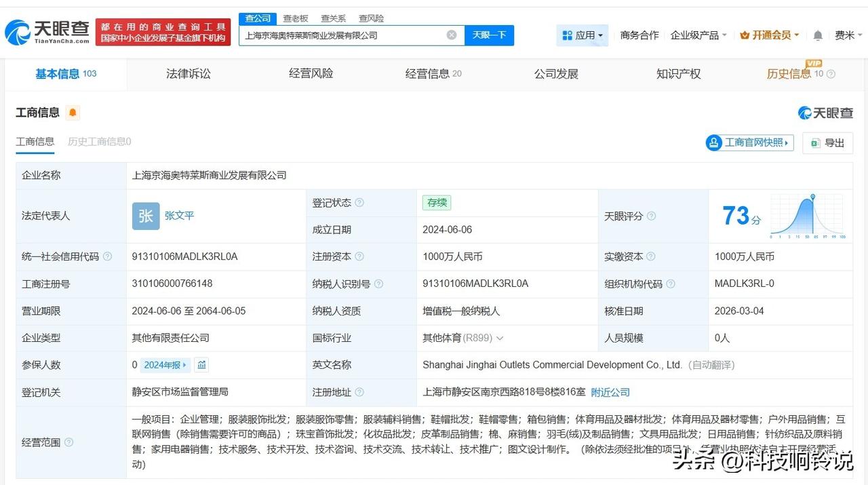Screen dimensions: 868x485
Task: Click the 附近公司 link
Action: 610,392
